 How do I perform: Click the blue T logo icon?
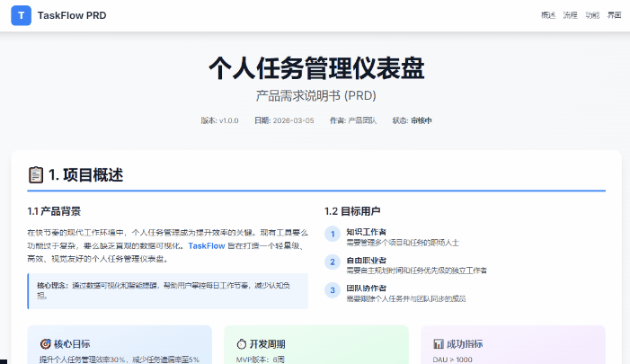pyautogui.click(x=21, y=15)
